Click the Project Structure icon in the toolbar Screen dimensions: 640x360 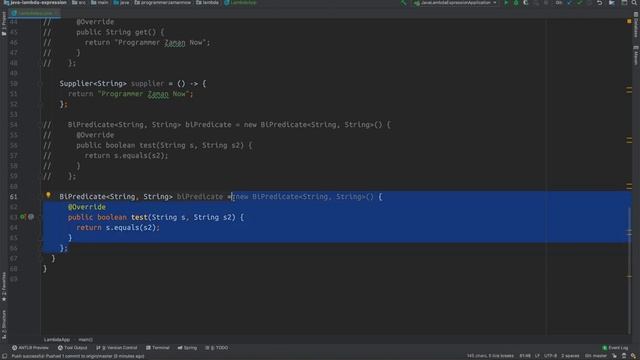pyautogui.click(x=612, y=3)
